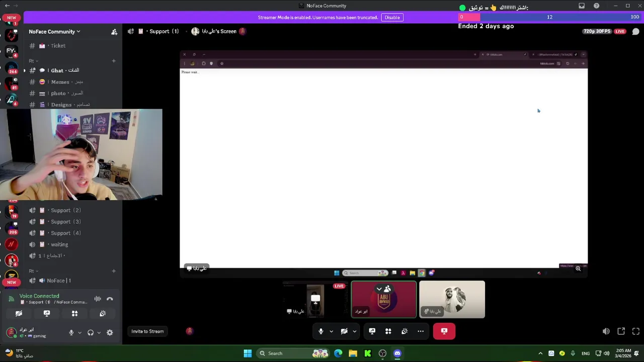644x362 pixels.
Task: Collapse the first Rt channel category
Action: [33, 61]
